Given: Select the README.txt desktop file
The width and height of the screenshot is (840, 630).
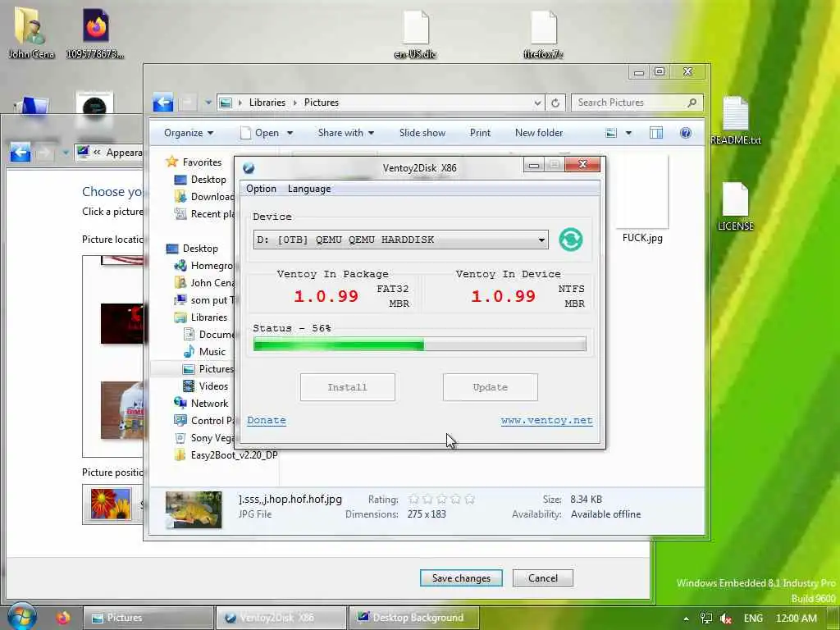Looking at the screenshot, I should [736, 121].
